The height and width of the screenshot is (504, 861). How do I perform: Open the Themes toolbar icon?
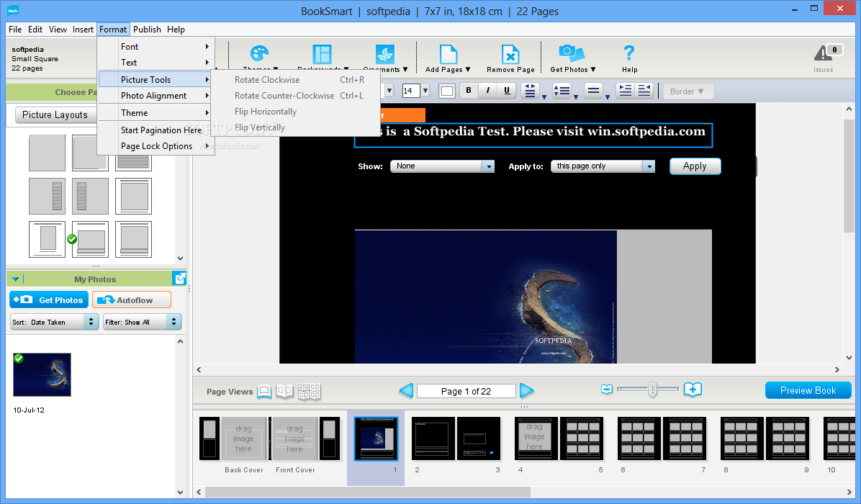point(259,54)
